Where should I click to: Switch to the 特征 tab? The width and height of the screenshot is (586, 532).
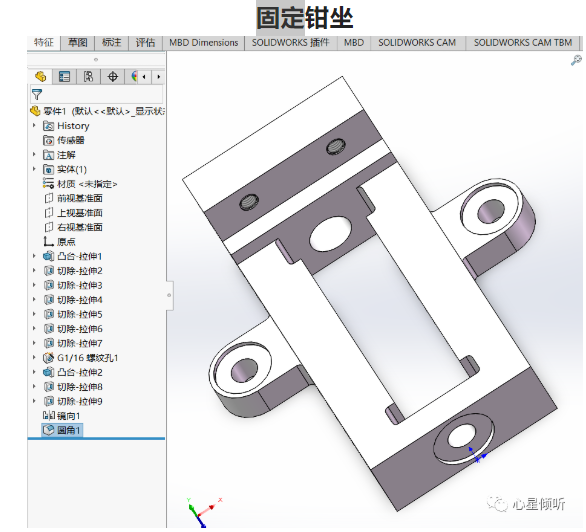(x=44, y=43)
